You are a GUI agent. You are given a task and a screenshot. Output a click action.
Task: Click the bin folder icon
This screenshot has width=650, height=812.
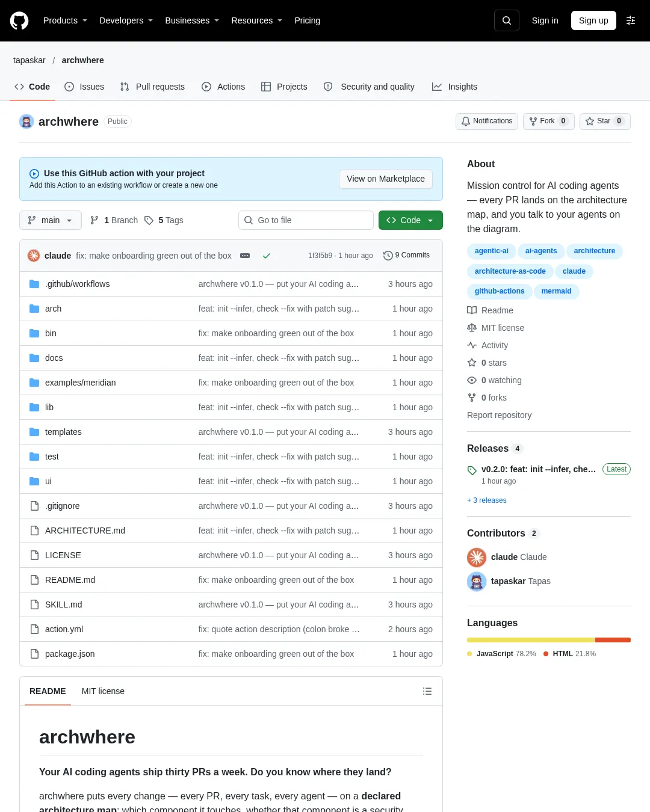click(34, 333)
